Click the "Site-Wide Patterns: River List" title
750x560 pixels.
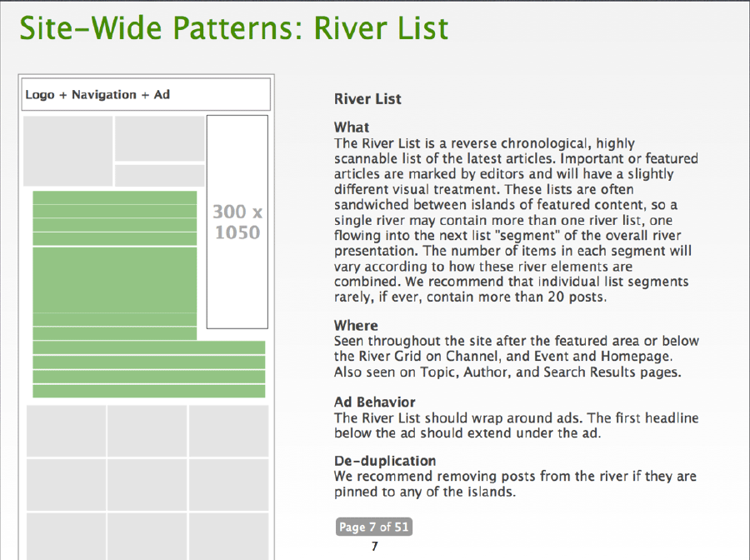pos(234,28)
